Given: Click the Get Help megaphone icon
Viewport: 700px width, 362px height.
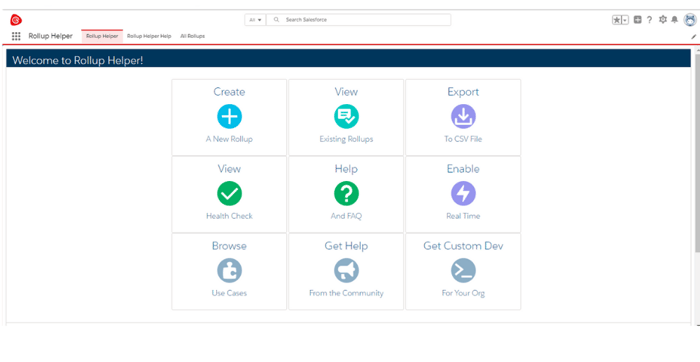Looking at the screenshot, I should click(346, 270).
